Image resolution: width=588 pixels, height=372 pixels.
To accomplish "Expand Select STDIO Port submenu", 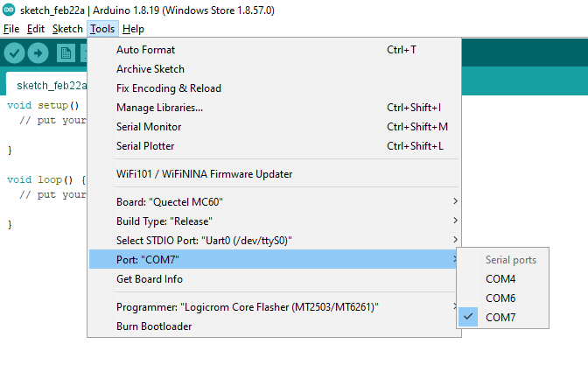I will [x=275, y=241].
